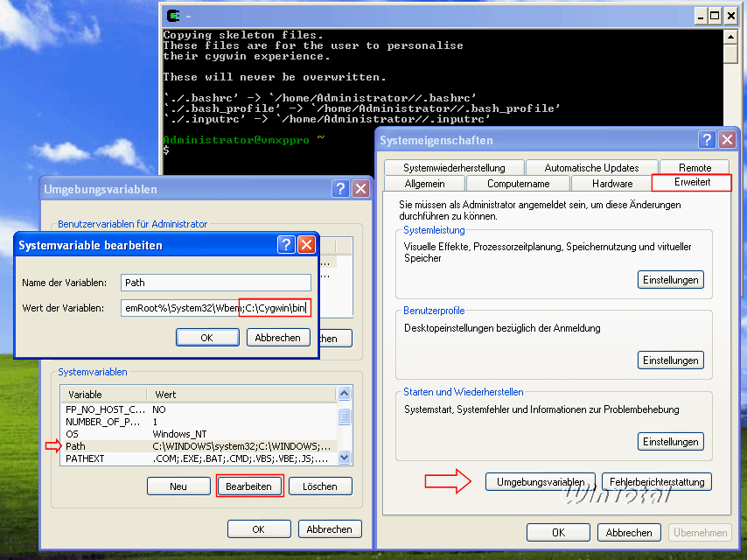
Task: Close the Systemeigenschaften window
Action: [728, 140]
